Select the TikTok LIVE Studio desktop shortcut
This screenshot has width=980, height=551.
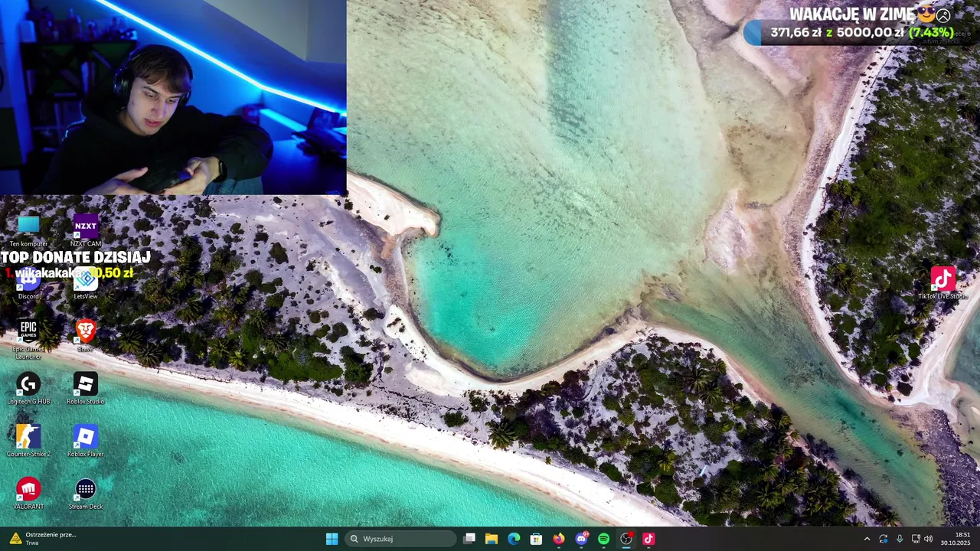coord(942,283)
